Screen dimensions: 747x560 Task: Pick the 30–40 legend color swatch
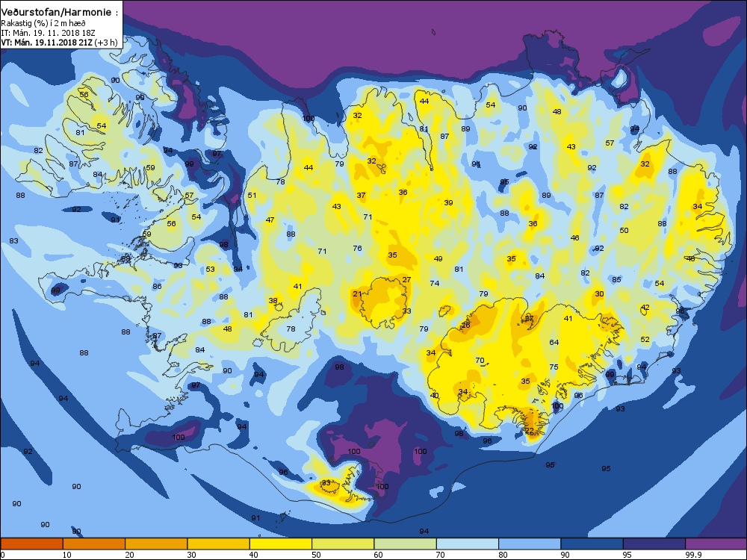pyautogui.click(x=219, y=544)
